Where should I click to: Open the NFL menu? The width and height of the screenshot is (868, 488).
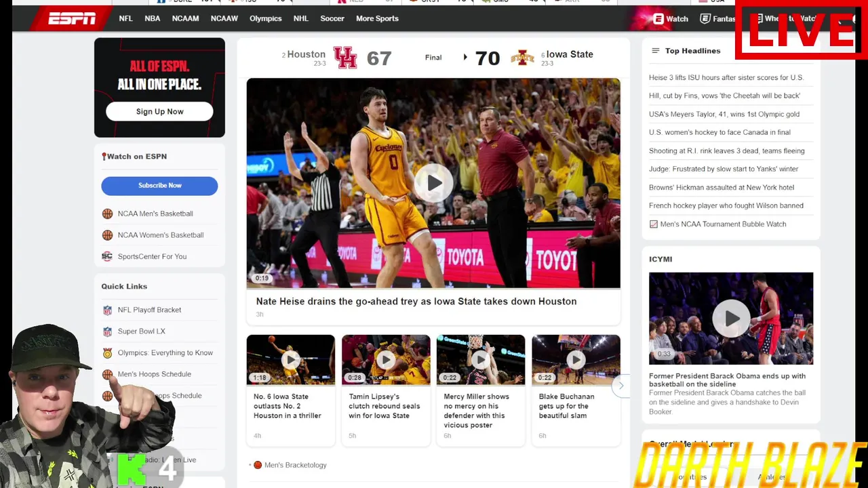(126, 18)
